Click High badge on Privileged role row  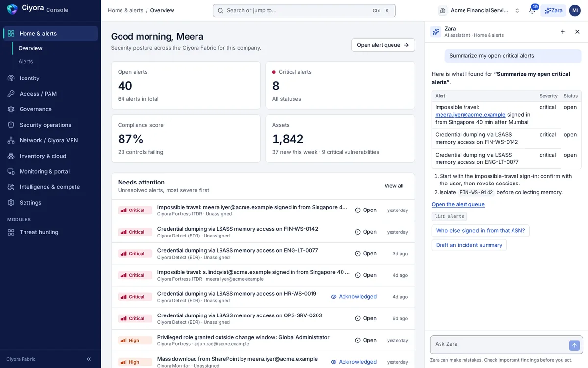(135, 340)
